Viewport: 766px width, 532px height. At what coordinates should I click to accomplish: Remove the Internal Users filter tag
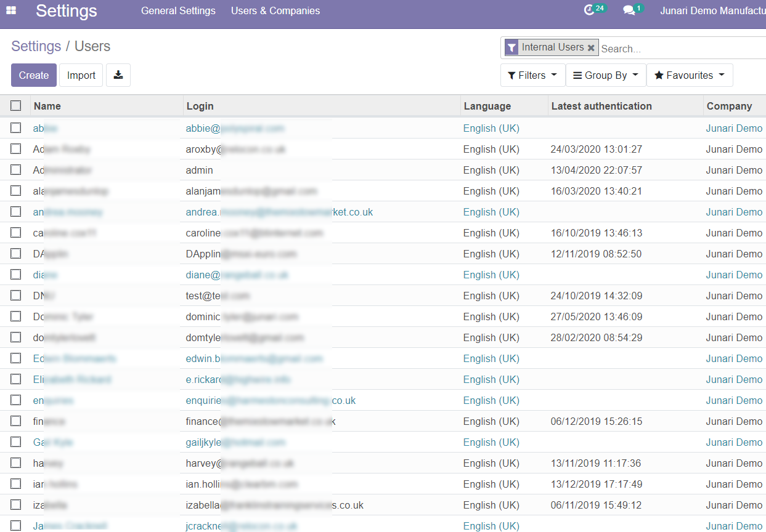pos(591,47)
